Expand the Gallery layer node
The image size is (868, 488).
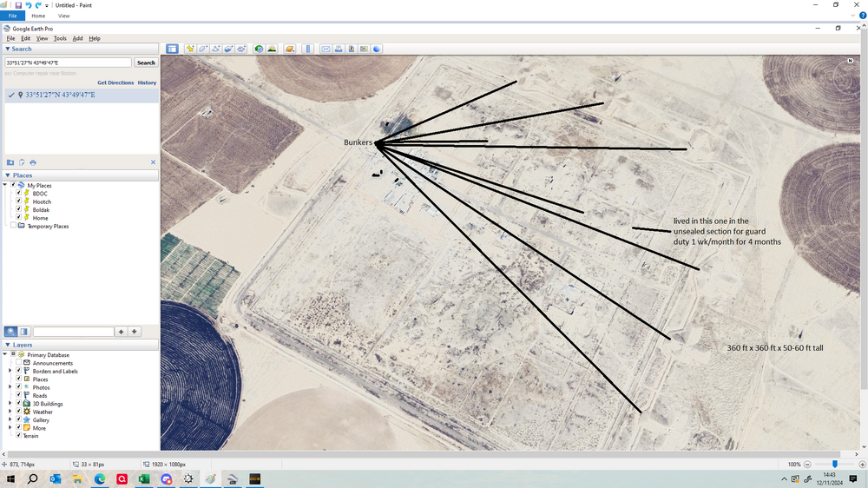pyautogui.click(x=10, y=420)
